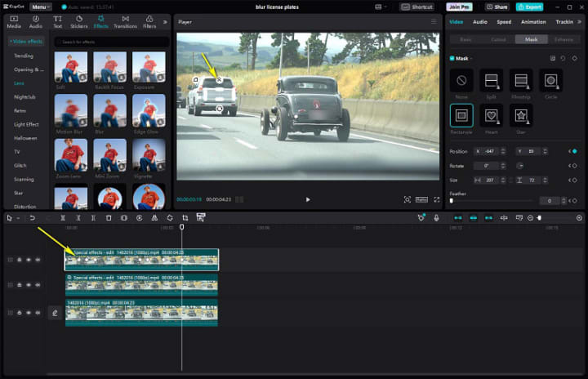Adjust the Feather slider
The width and height of the screenshot is (588, 379).
pos(452,201)
